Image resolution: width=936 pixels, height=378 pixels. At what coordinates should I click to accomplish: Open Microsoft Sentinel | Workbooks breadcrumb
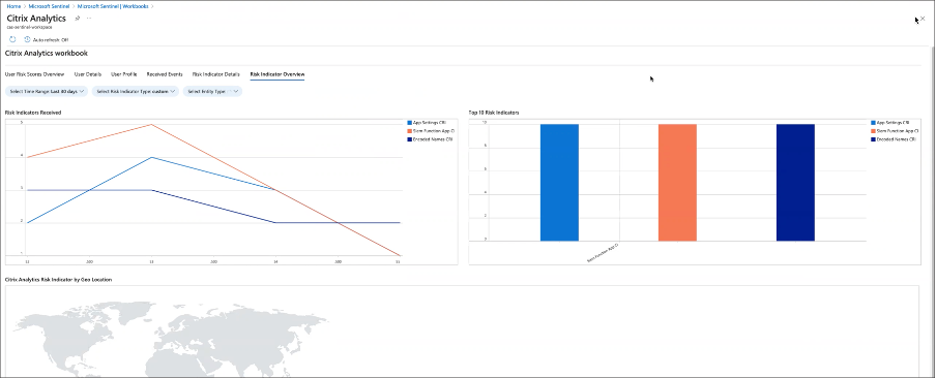[x=113, y=6]
